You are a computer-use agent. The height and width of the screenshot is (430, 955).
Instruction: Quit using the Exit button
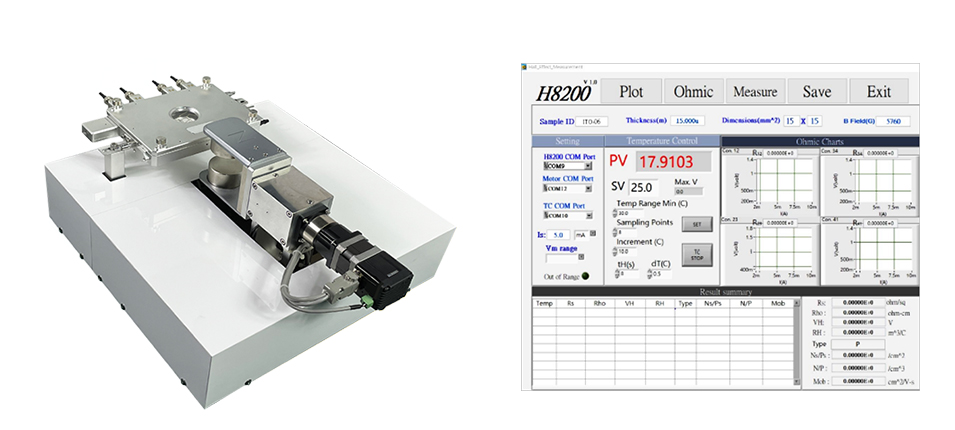tap(879, 91)
